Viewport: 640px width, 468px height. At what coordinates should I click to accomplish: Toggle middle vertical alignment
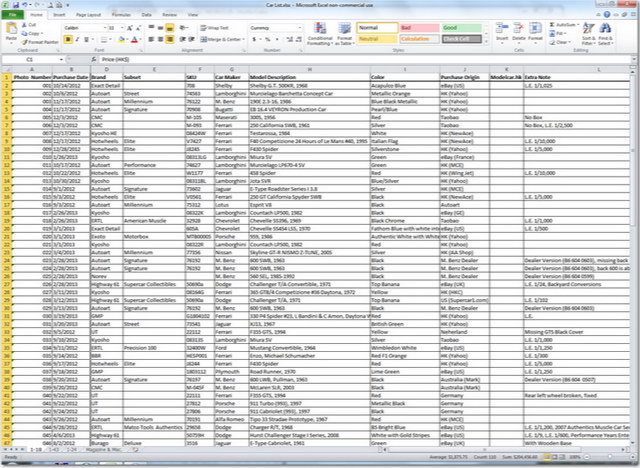tap(160, 28)
